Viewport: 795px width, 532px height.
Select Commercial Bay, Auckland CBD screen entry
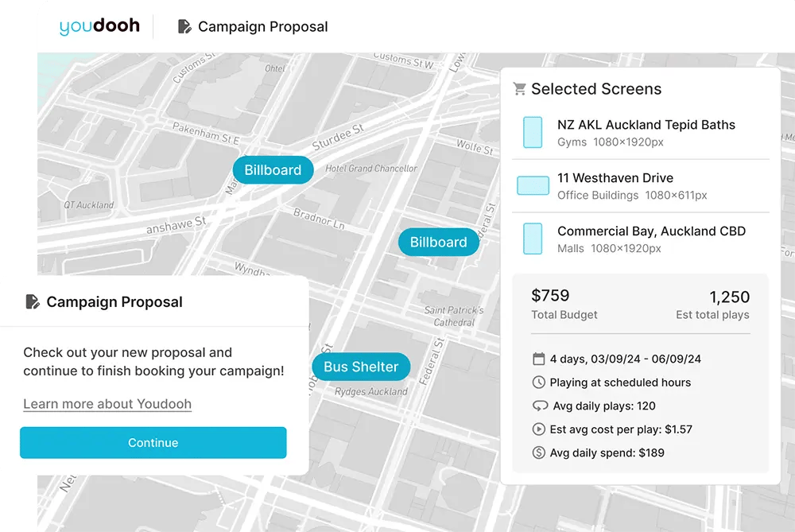point(651,231)
